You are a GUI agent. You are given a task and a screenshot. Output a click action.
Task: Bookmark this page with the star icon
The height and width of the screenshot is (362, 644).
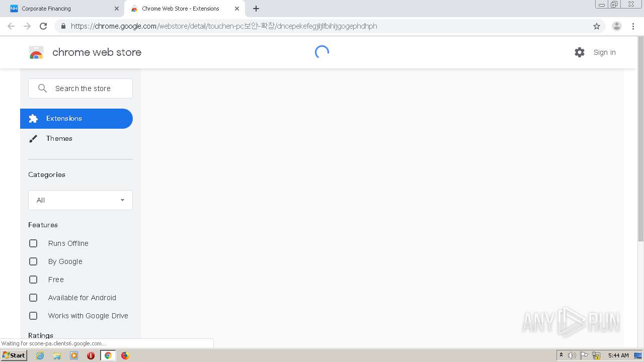tap(597, 26)
